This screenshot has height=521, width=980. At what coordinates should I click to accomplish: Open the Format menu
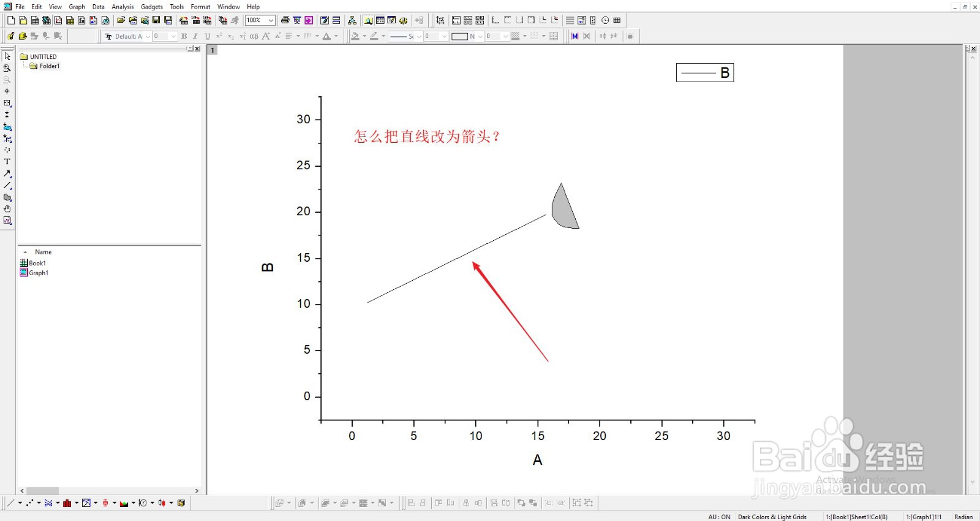[200, 7]
